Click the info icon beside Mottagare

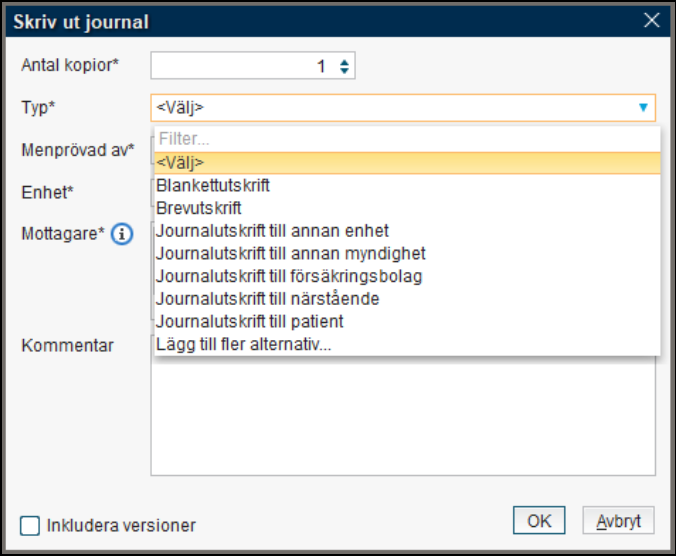click(x=122, y=234)
